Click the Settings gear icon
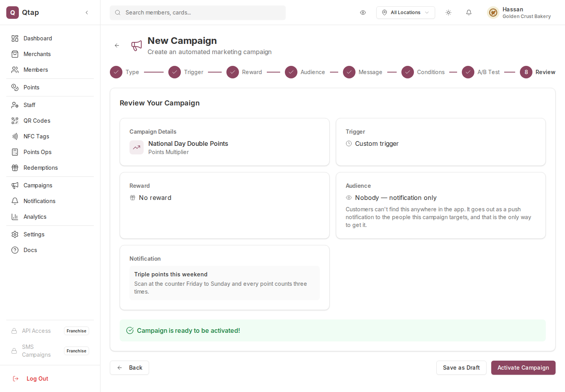 (15, 234)
